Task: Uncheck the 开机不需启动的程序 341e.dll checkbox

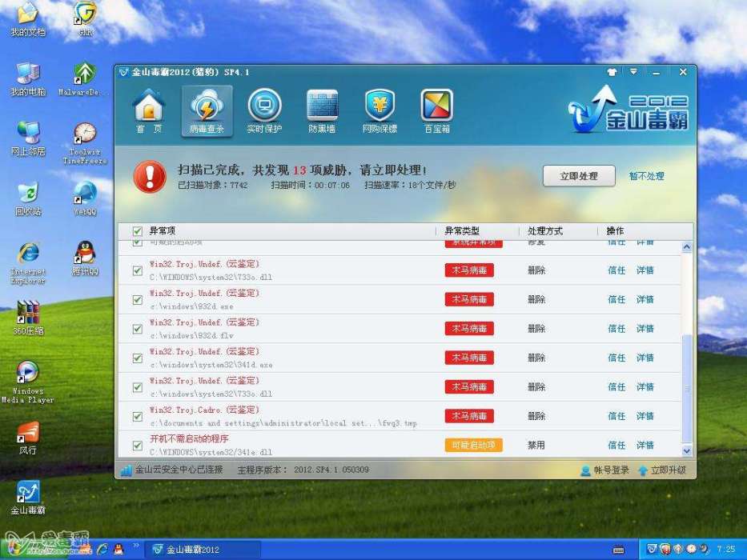Action: (137, 446)
